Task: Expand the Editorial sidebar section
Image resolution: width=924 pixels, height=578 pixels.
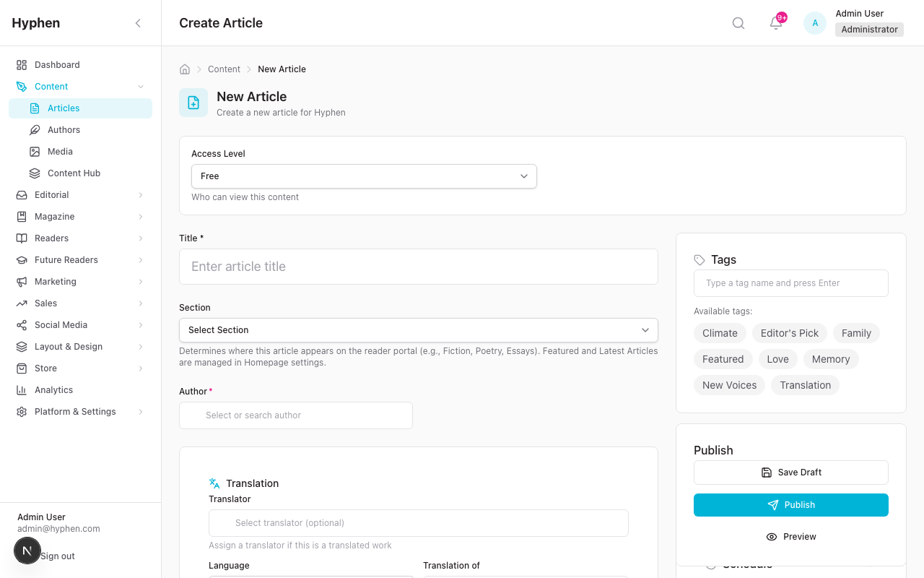Action: pyautogui.click(x=80, y=194)
